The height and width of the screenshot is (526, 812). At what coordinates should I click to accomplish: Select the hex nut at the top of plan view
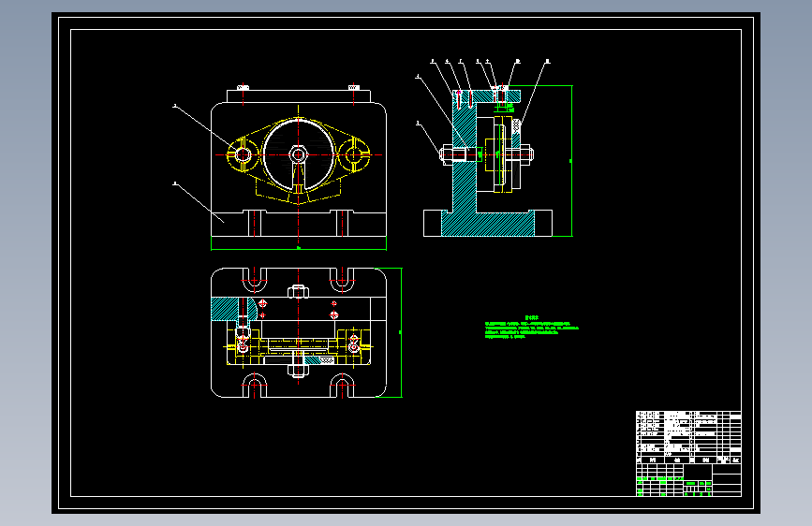(298, 292)
